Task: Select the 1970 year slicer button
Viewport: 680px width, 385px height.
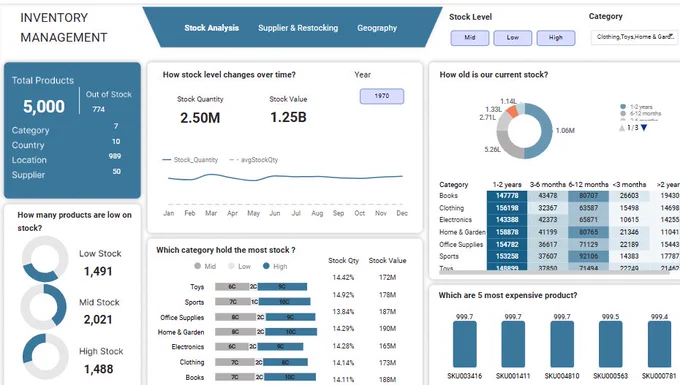Action: (x=382, y=96)
